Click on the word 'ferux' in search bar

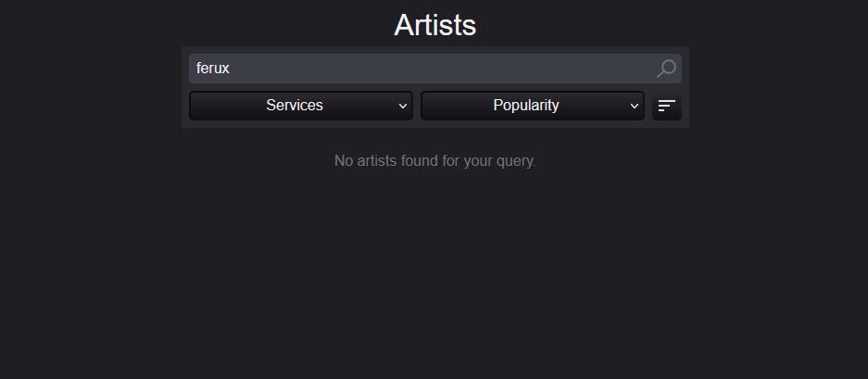tap(213, 69)
